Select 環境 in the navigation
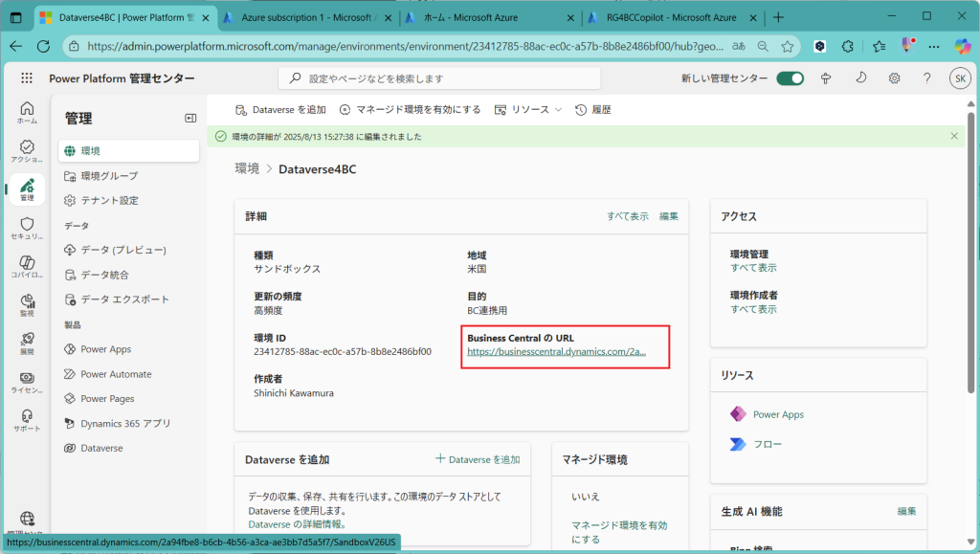Viewport: 980px width, 554px height. coord(129,150)
